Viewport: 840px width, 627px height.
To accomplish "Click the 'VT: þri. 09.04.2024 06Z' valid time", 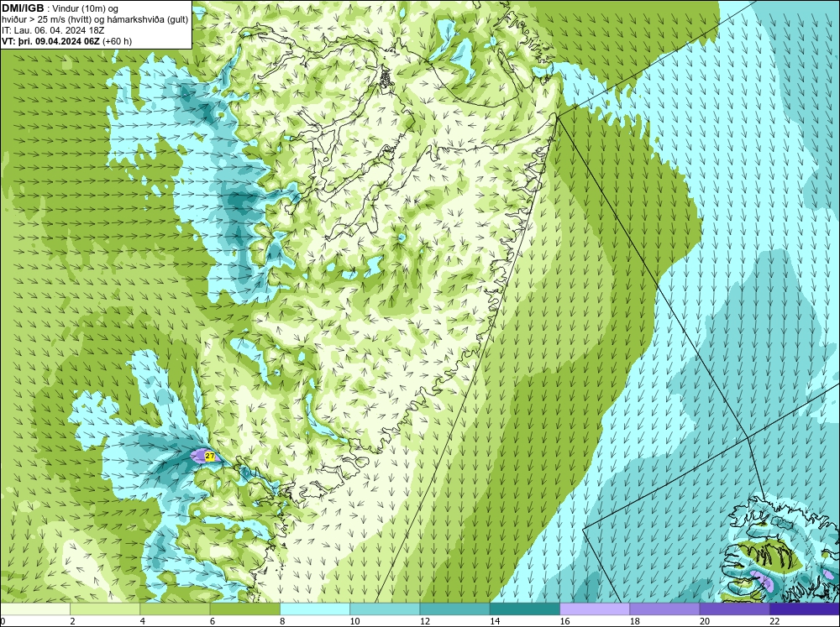I will (x=50, y=40).
